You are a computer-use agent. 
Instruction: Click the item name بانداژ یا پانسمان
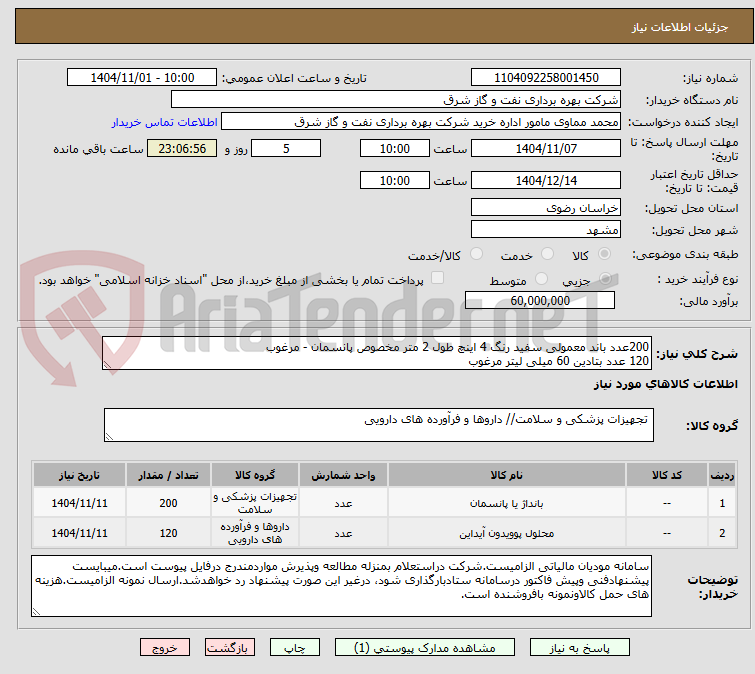[507, 504]
